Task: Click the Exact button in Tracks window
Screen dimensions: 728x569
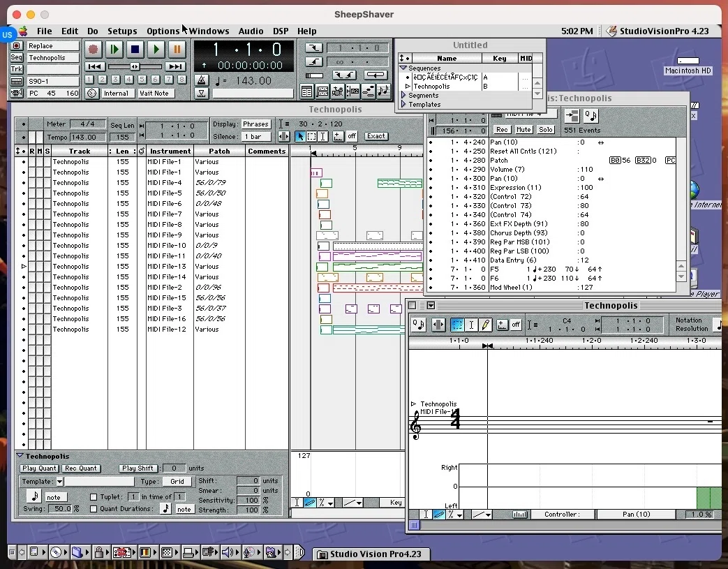Action: (376, 136)
